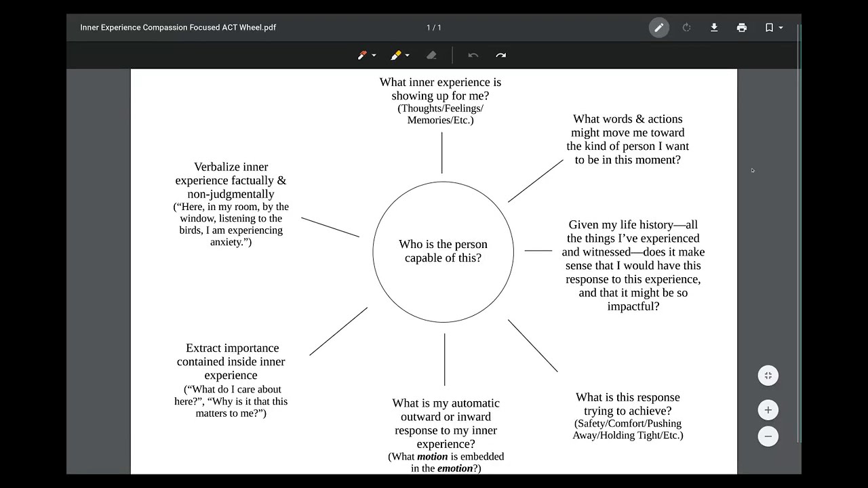Click the fit to page button
The width and height of the screenshot is (868, 488).
point(768,375)
